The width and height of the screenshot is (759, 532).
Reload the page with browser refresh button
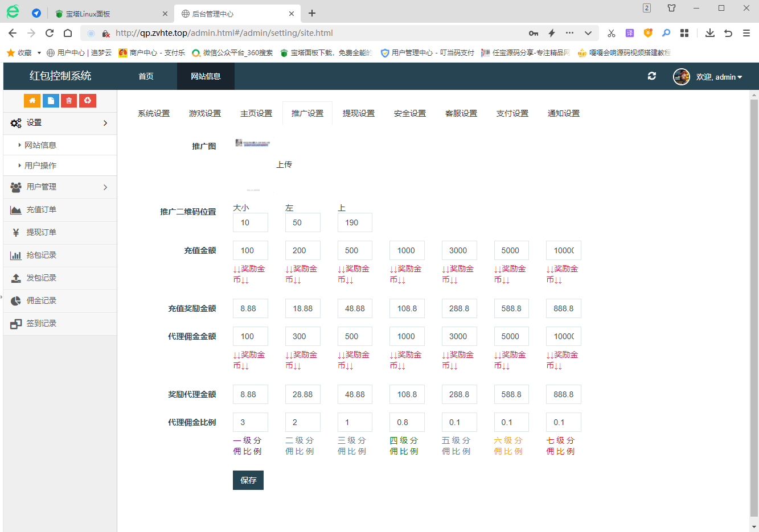(x=50, y=33)
